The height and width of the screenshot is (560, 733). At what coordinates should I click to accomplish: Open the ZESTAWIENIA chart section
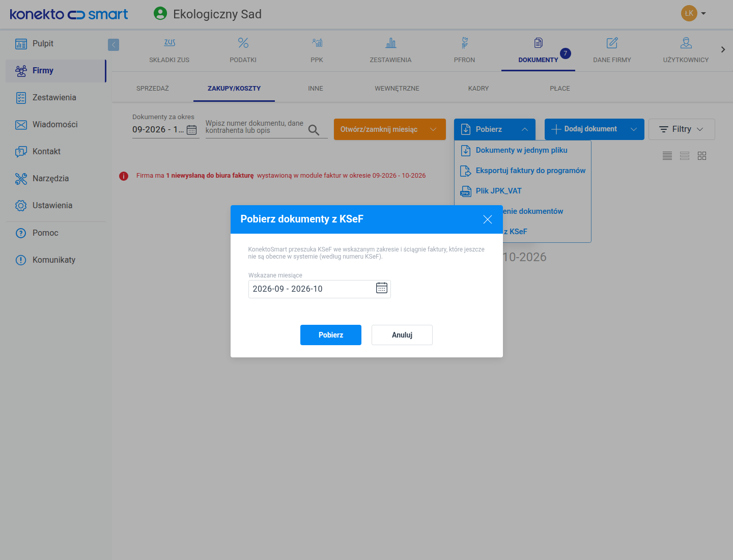click(390, 50)
